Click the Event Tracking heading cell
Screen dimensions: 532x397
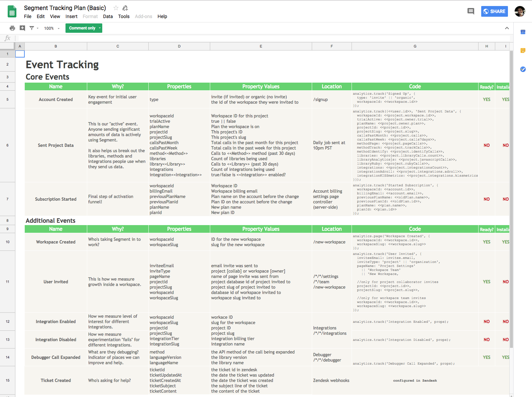62,65
